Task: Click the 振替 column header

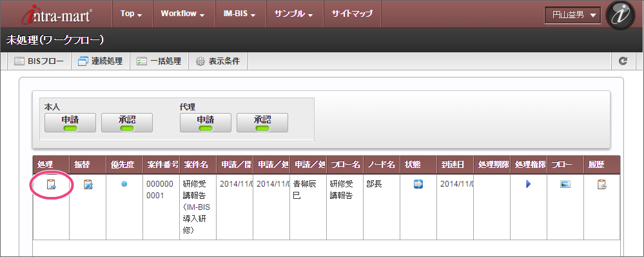Action: 88,165
